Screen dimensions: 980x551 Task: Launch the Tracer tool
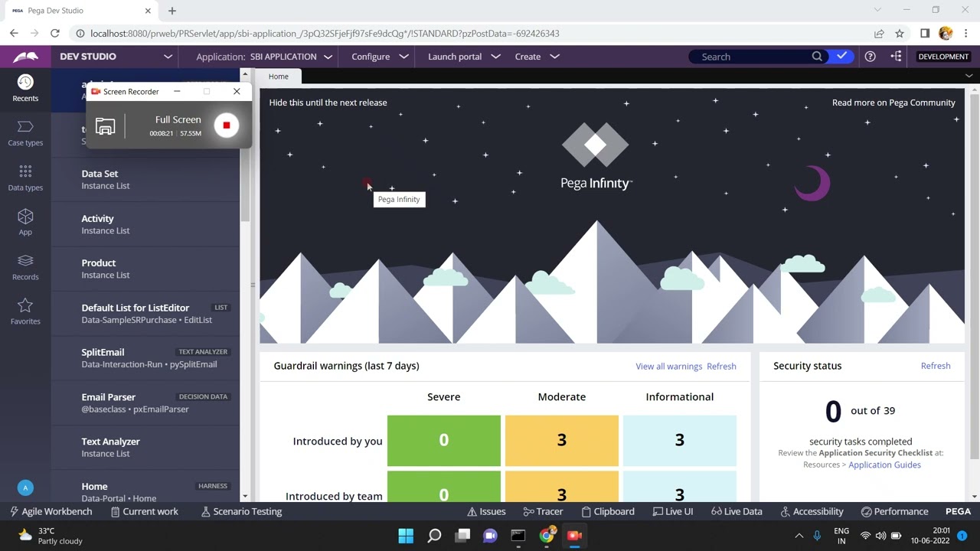tap(543, 511)
